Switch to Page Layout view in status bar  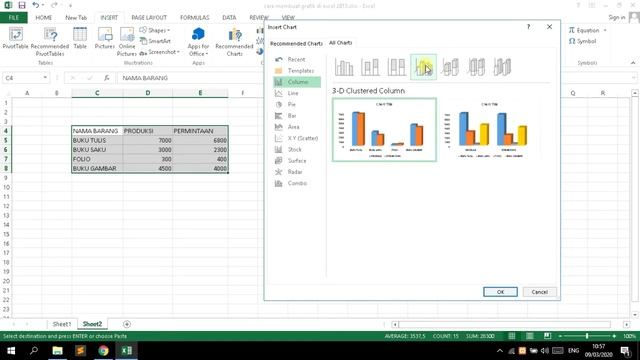529,336
